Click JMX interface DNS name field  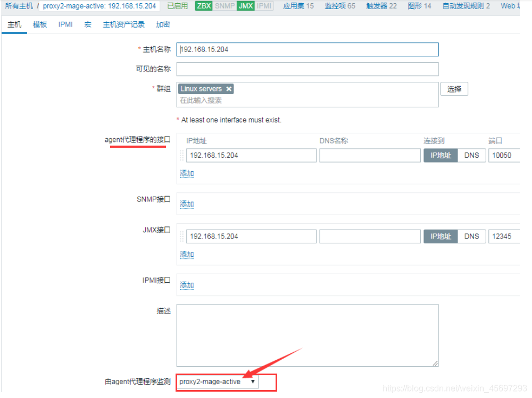(x=370, y=236)
